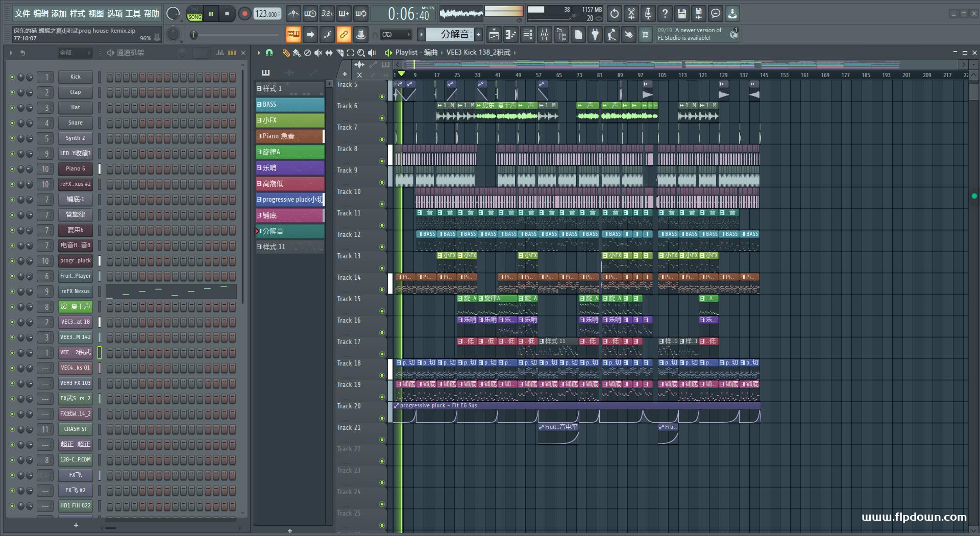Open the 帮助 menu
The image size is (980, 536).
pos(151,14)
